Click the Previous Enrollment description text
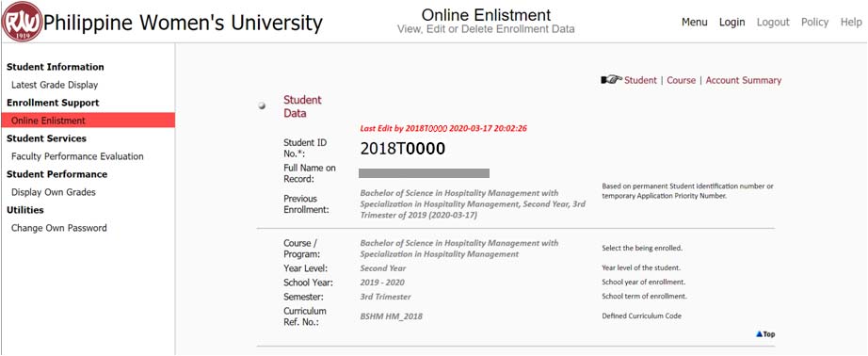The image size is (868, 356). (473, 204)
